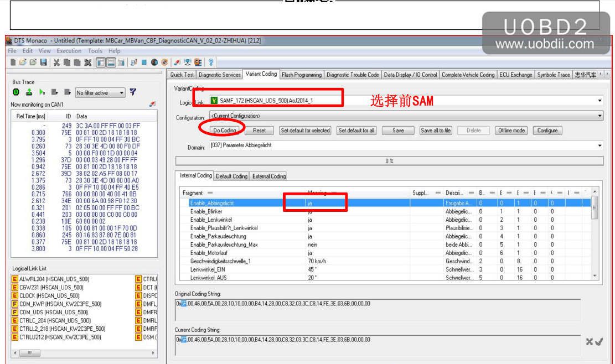Open the Configuration dropdown
This screenshot has height=364, width=615.
point(600,116)
